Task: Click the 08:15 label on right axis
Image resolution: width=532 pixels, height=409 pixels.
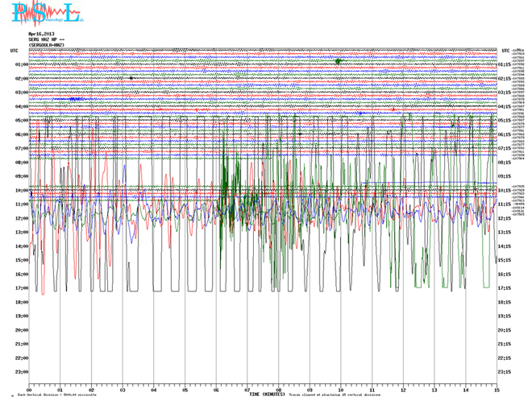Action: [x=505, y=163]
